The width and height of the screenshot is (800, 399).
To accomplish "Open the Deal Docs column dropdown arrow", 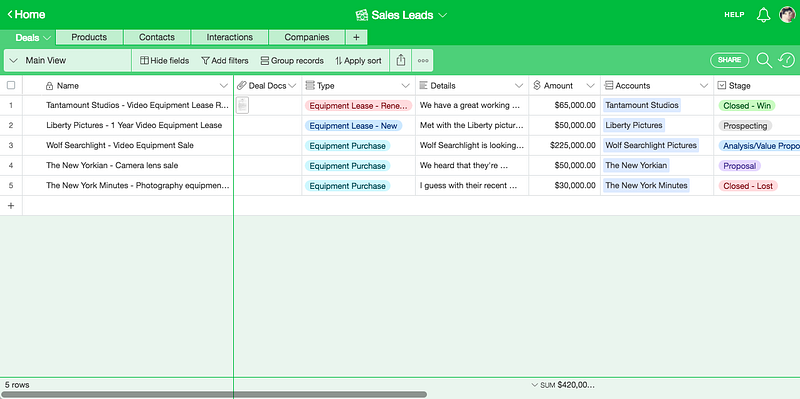I will (292, 86).
